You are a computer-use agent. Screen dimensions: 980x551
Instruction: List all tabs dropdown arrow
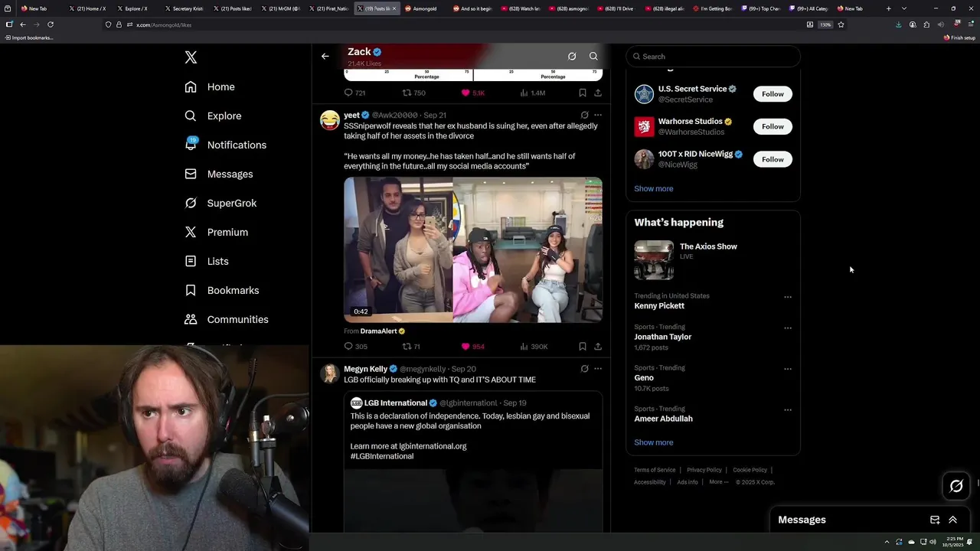[904, 8]
